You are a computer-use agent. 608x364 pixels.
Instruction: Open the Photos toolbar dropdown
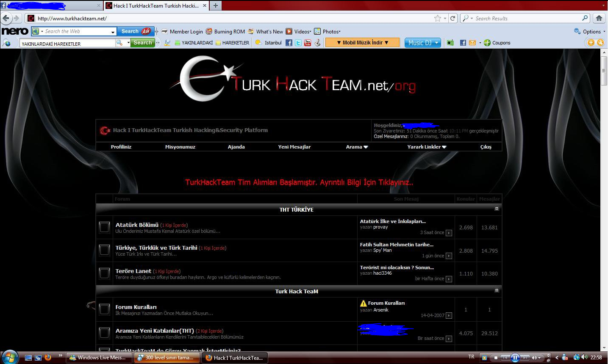327,31
